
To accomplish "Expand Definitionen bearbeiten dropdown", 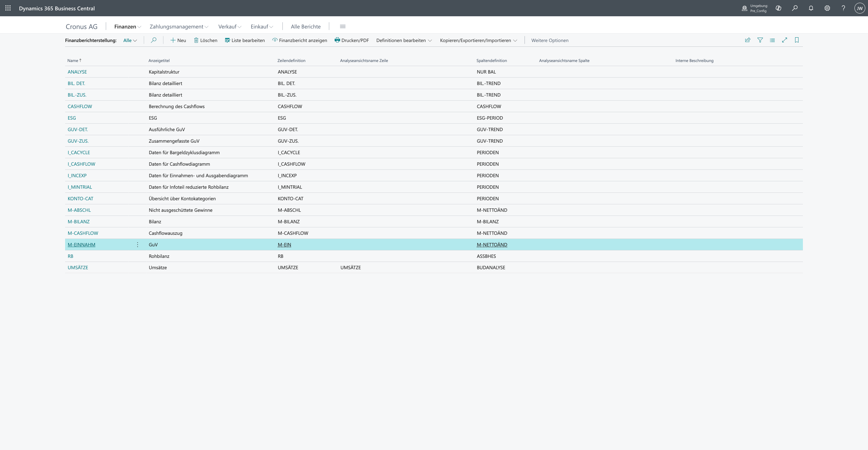I will [x=404, y=40].
